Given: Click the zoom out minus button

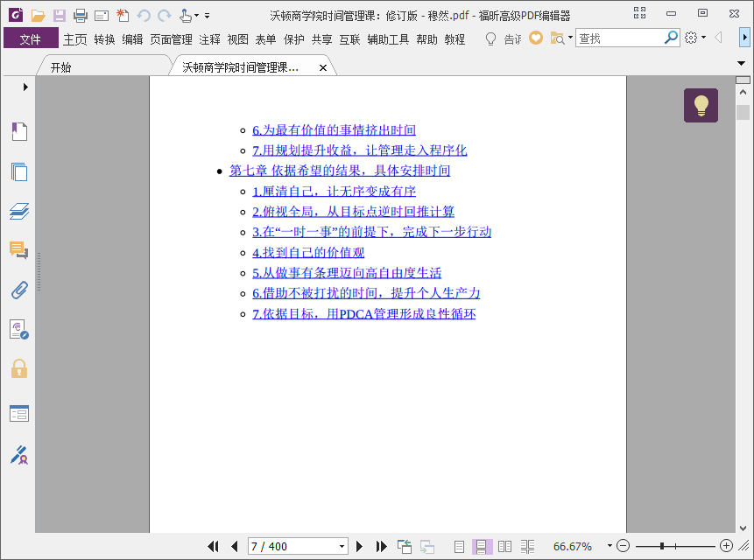Looking at the screenshot, I should (x=623, y=546).
